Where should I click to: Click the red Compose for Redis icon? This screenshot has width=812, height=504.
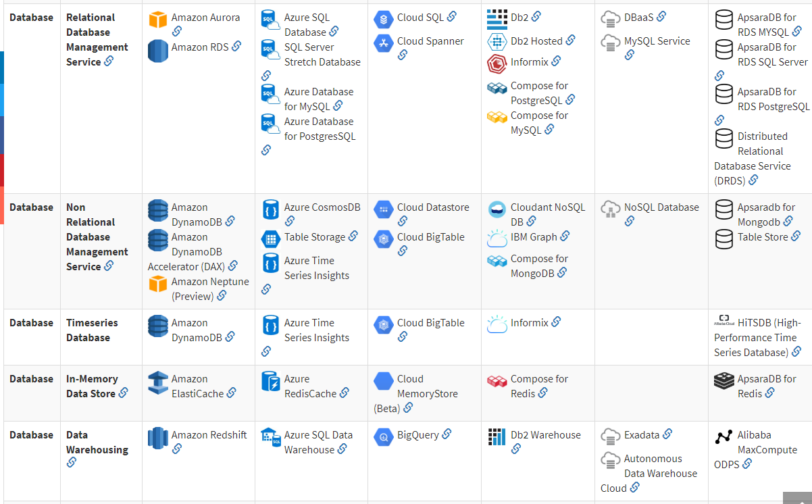pos(497,381)
